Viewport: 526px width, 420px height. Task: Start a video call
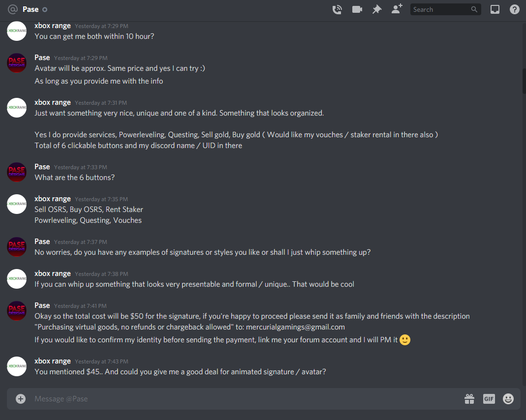pos(357,9)
